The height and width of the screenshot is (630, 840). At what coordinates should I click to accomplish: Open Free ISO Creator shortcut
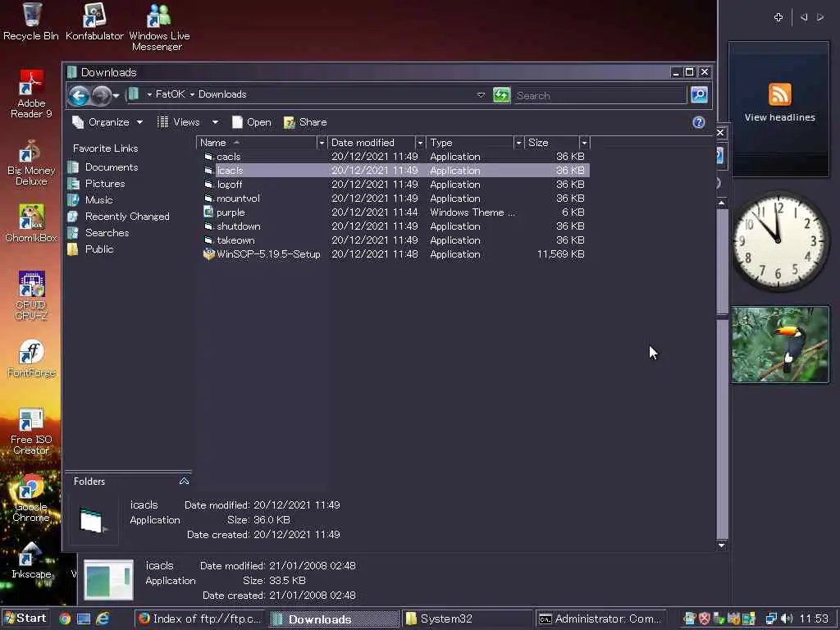click(31, 431)
